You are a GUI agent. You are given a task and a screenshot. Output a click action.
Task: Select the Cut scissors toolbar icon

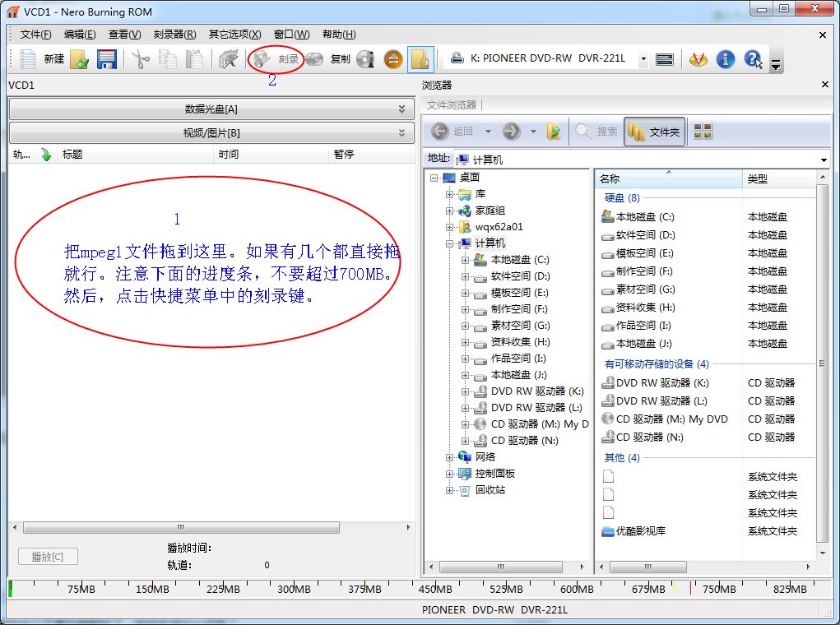coord(140,59)
